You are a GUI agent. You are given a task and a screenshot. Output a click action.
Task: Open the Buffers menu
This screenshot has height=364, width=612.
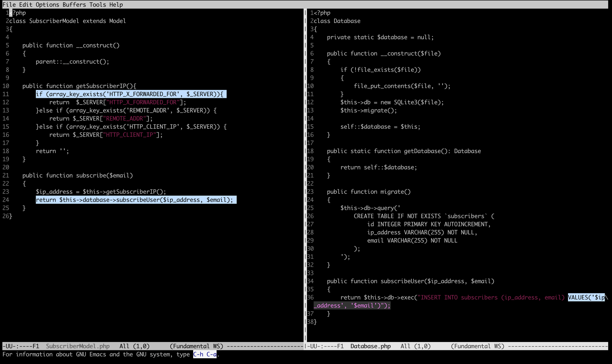74,4
